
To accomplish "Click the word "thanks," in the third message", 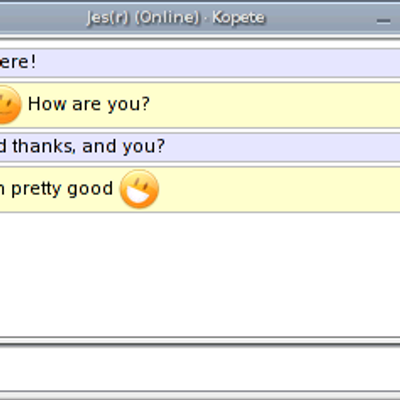I will (44, 146).
